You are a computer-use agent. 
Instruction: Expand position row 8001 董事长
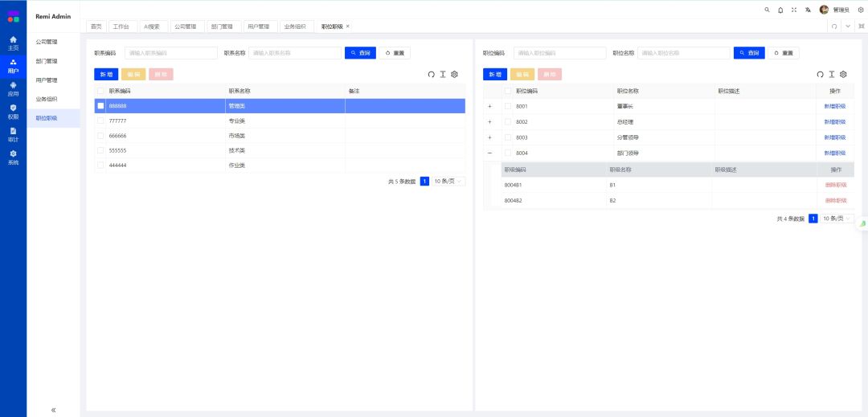489,106
